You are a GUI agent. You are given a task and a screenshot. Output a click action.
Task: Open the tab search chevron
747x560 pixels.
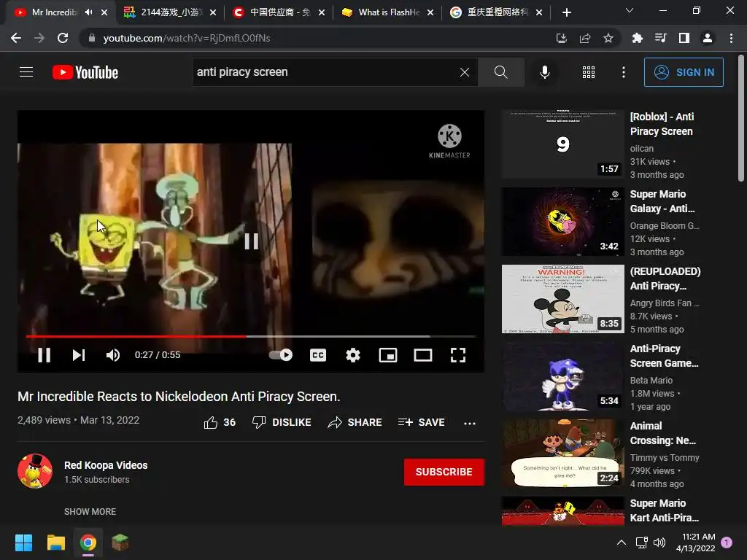[630, 10]
